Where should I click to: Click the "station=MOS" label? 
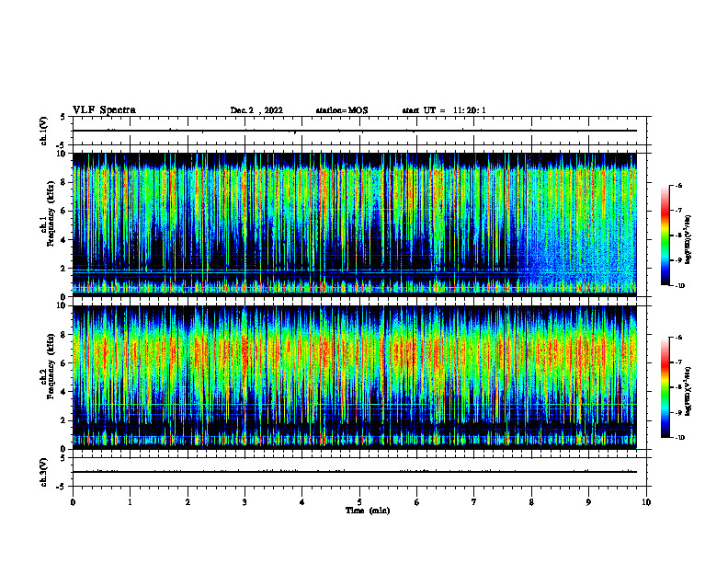342,110
